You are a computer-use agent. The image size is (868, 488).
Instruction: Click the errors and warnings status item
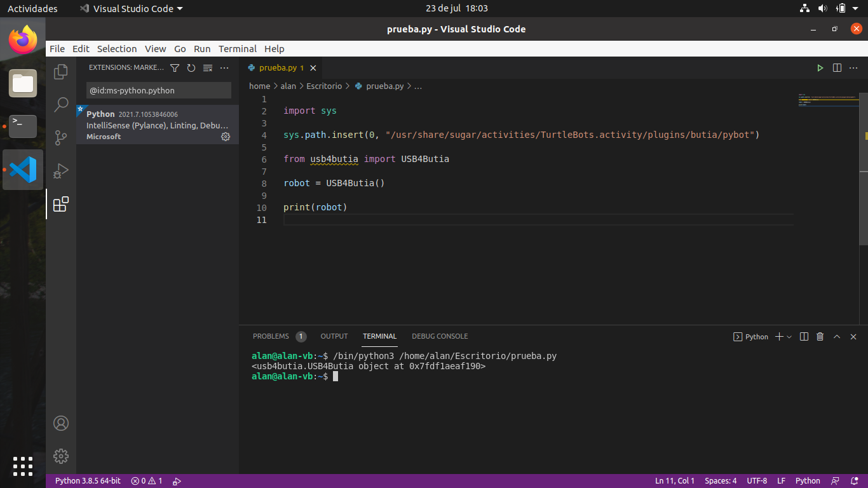(x=147, y=481)
